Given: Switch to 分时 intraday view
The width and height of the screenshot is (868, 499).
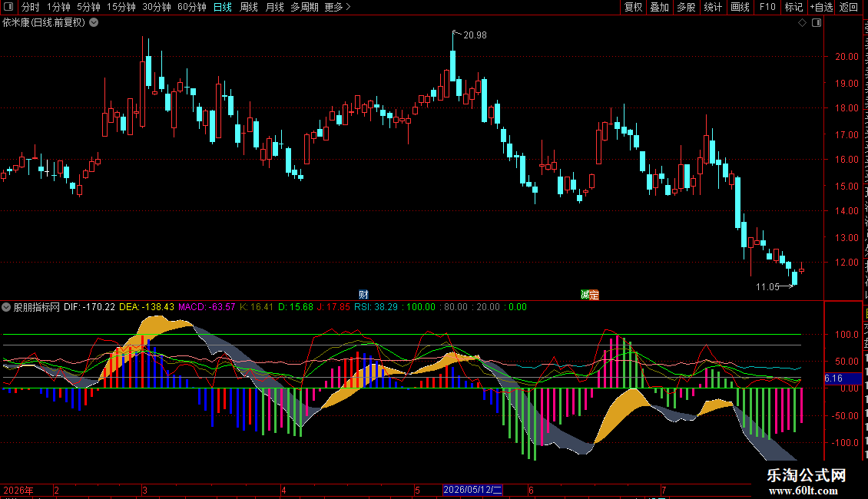Looking at the screenshot, I should click(31, 7).
